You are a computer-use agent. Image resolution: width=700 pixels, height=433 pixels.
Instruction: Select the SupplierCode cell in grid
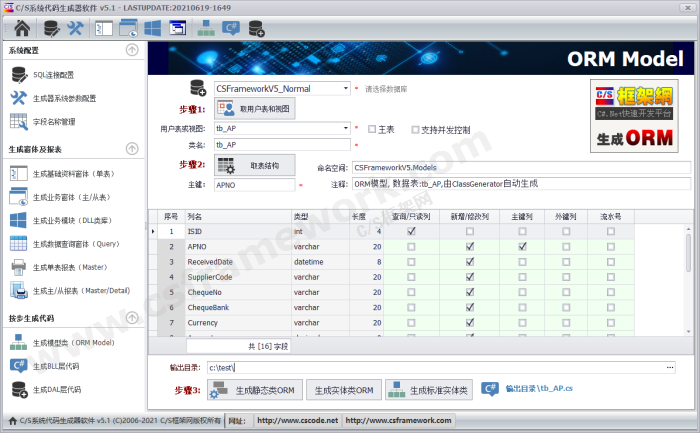tap(238, 277)
